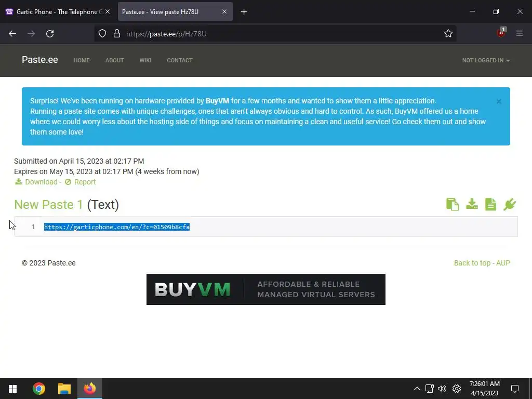
Task: Open a new browser tab
Action: point(244,12)
